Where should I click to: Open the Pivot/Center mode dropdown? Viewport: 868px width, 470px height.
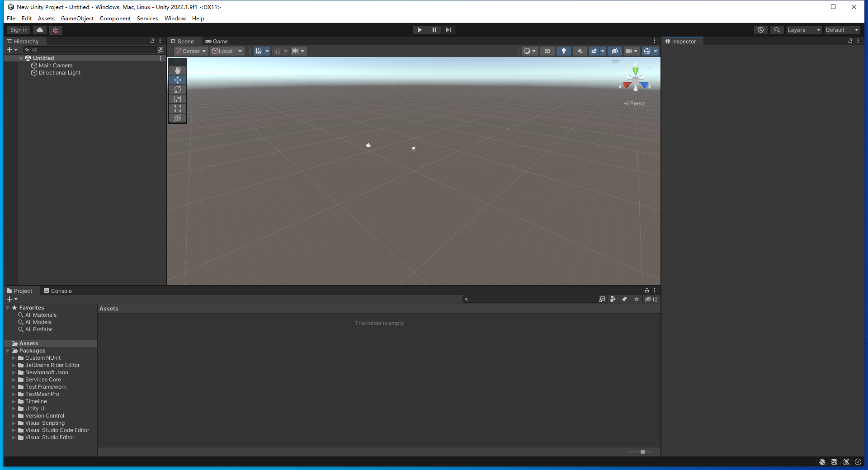point(190,51)
